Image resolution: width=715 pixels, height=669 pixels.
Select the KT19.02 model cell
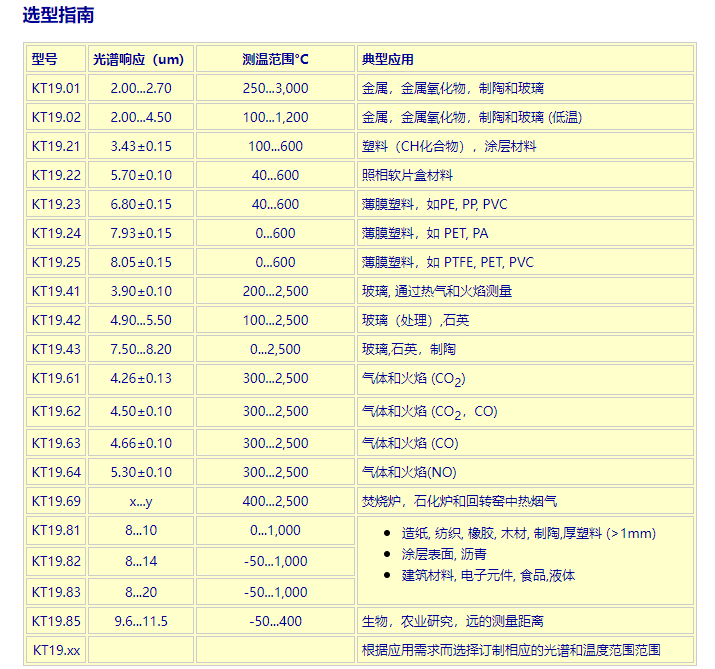[56, 117]
